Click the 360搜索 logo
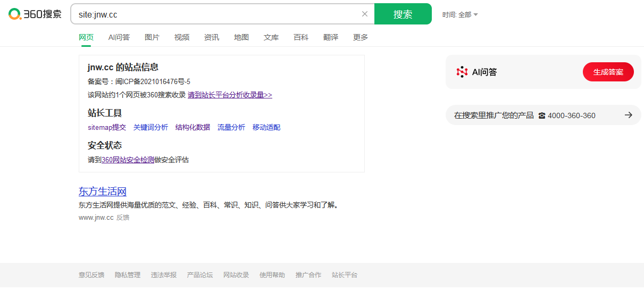This screenshot has height=298, width=644. click(35, 14)
